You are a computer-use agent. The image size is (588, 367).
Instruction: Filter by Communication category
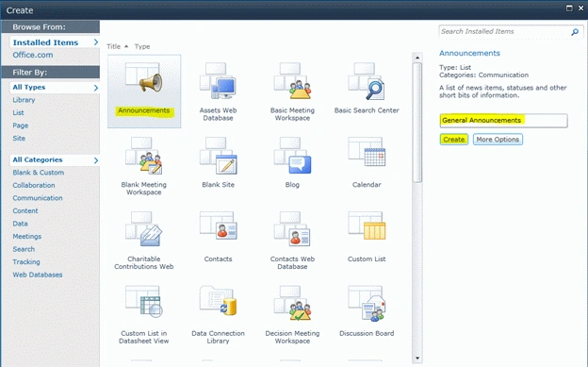coord(38,198)
